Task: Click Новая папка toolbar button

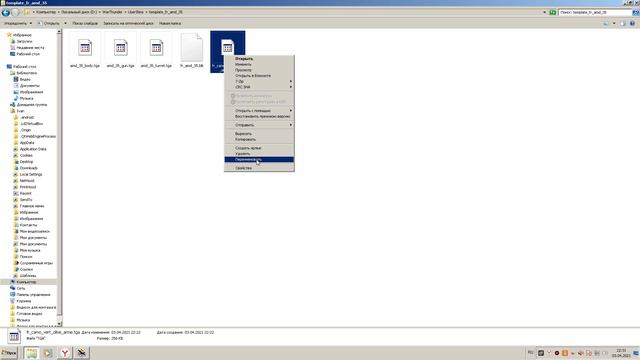Action: (x=170, y=23)
